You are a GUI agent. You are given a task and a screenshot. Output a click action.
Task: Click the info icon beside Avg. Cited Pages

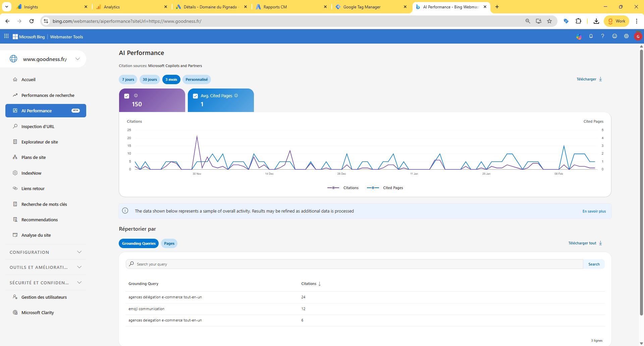[236, 96]
